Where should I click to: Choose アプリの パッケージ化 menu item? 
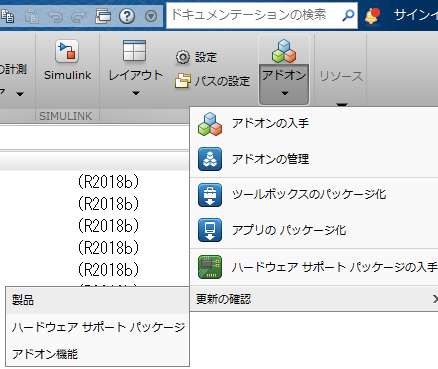point(314,230)
